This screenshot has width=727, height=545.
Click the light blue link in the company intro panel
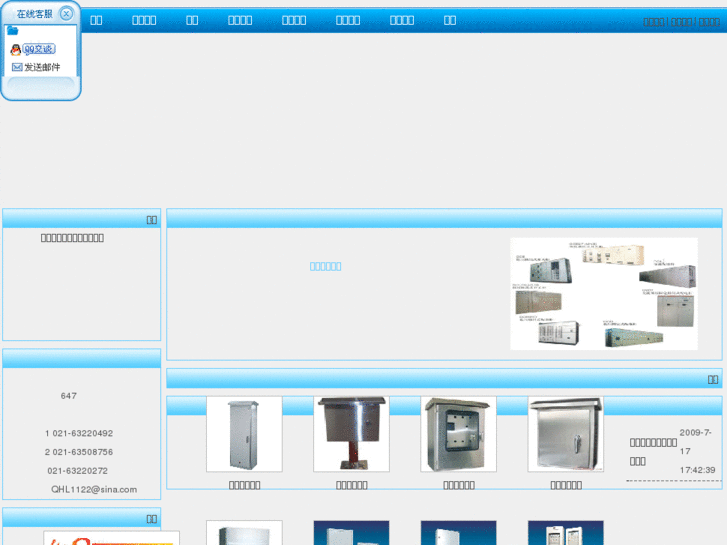coord(325,266)
